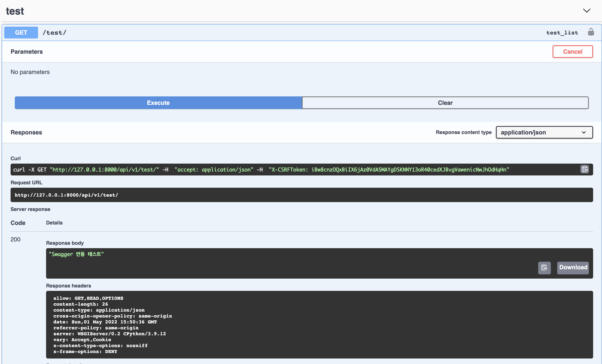The image size is (602, 364).
Task: Click the test tag heading
Action: click(15, 11)
